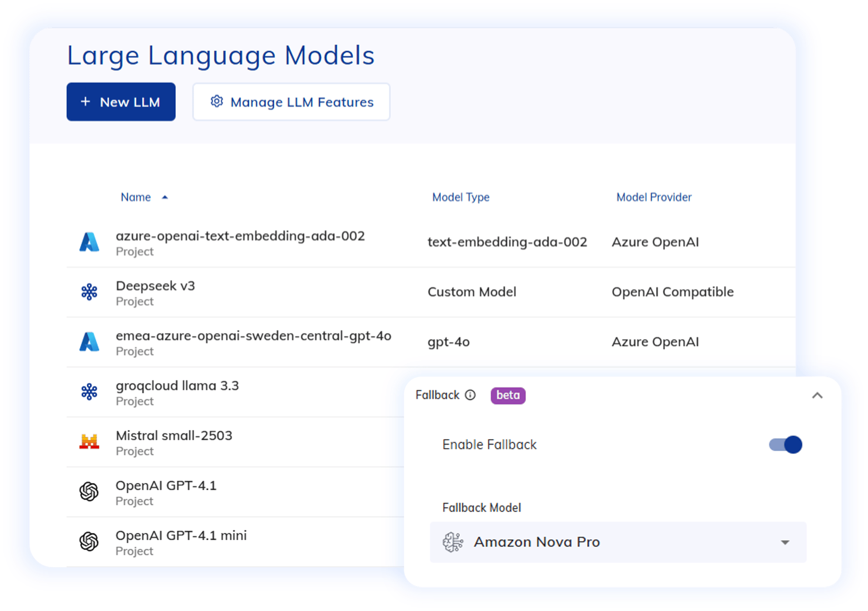Click the beta badge next to Fallback
This screenshot has width=868, height=611.
[507, 395]
